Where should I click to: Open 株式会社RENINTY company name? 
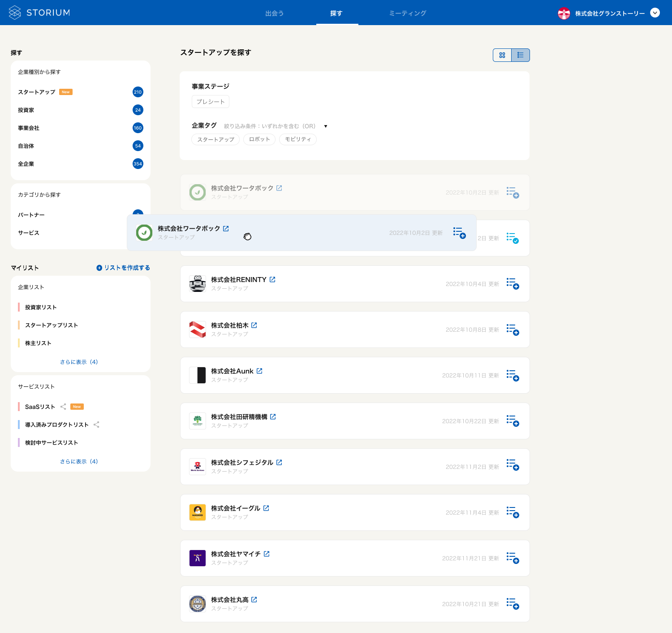pos(239,279)
